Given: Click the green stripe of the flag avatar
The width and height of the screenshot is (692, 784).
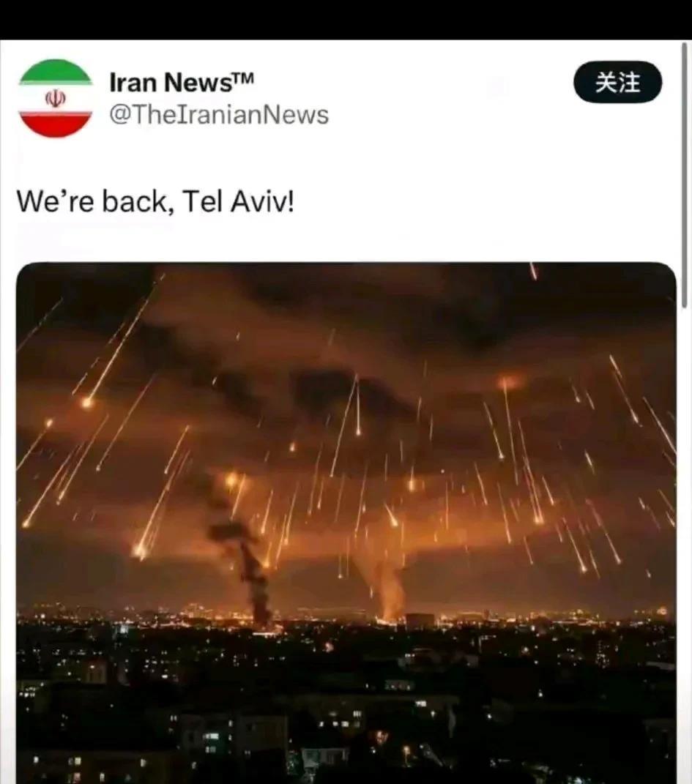Looking at the screenshot, I should pyautogui.click(x=56, y=72).
